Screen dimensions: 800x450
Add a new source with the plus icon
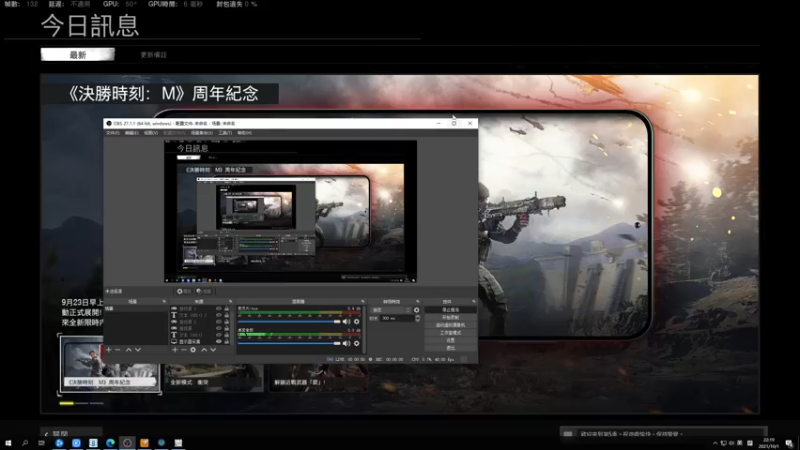click(175, 350)
